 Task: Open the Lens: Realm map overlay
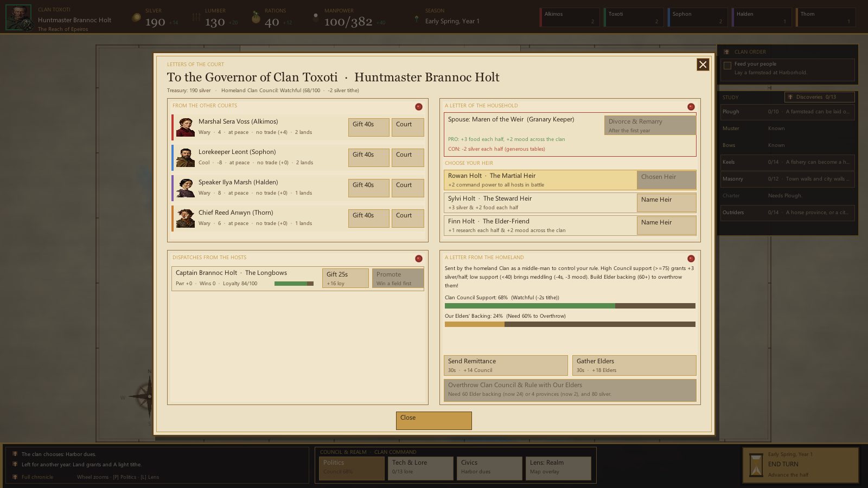[x=558, y=468]
